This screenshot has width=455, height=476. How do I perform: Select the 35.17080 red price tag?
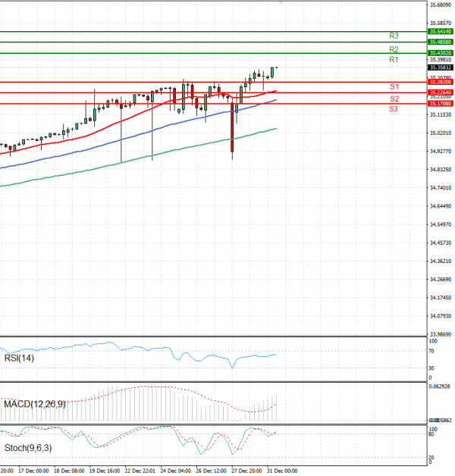(441, 104)
